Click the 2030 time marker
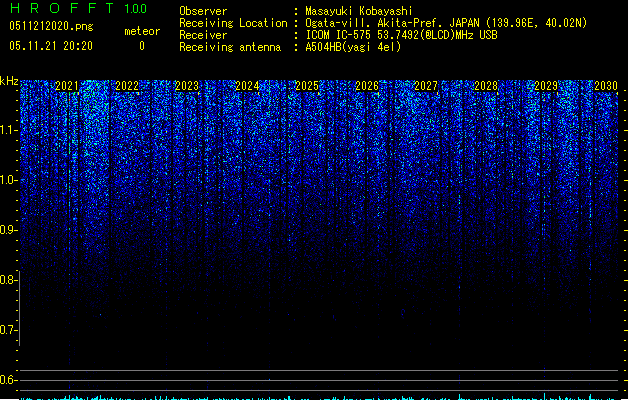This screenshot has width=629, height=400. point(606,86)
